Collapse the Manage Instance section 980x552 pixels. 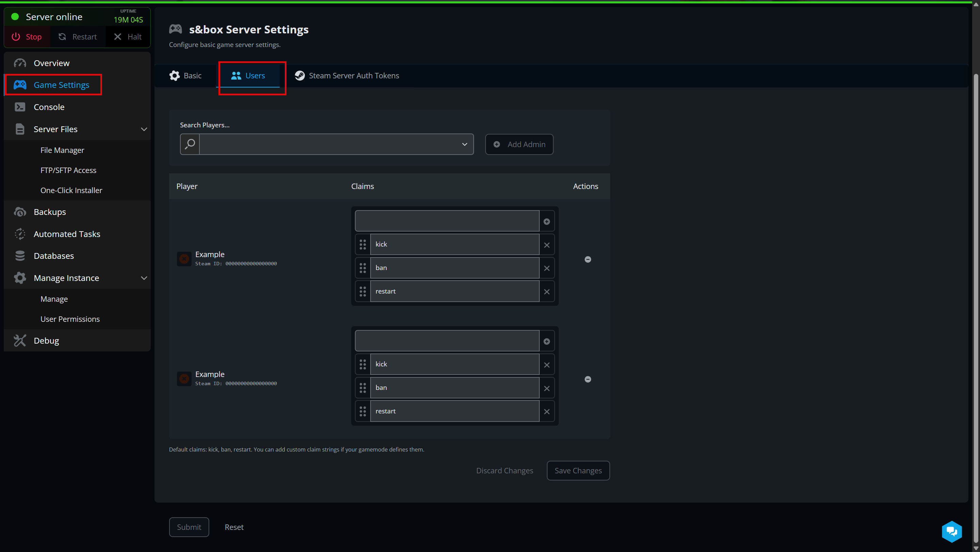pyautogui.click(x=144, y=278)
